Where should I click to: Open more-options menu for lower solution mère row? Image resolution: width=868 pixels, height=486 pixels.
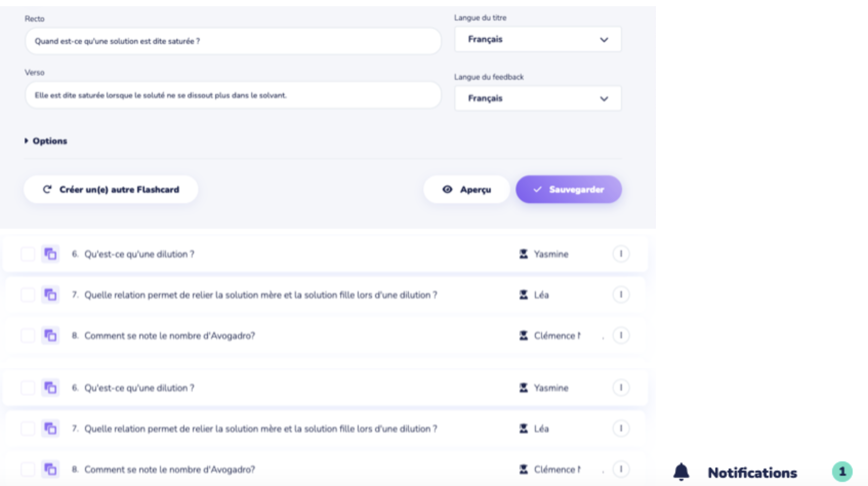621,429
